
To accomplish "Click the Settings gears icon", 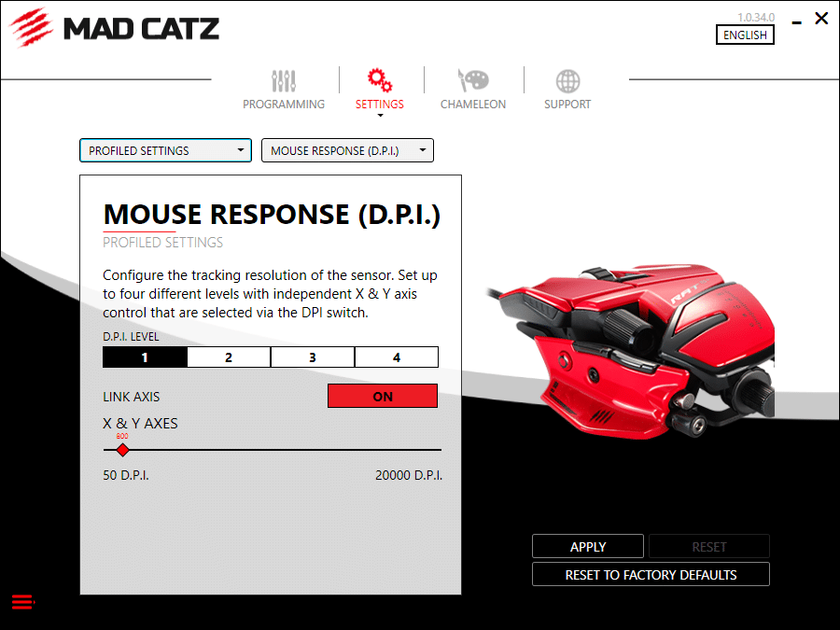I will coord(379,79).
